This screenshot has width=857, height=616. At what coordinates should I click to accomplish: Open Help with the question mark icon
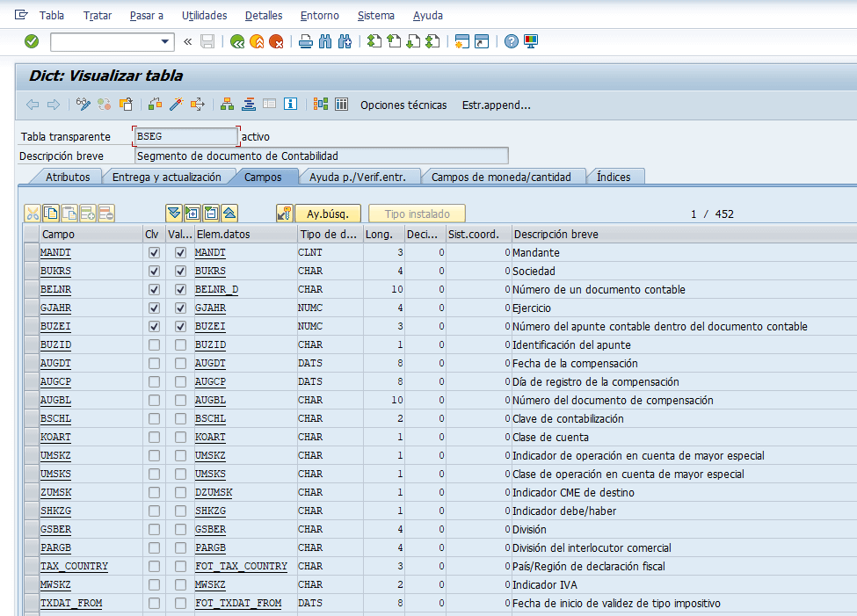click(512, 41)
